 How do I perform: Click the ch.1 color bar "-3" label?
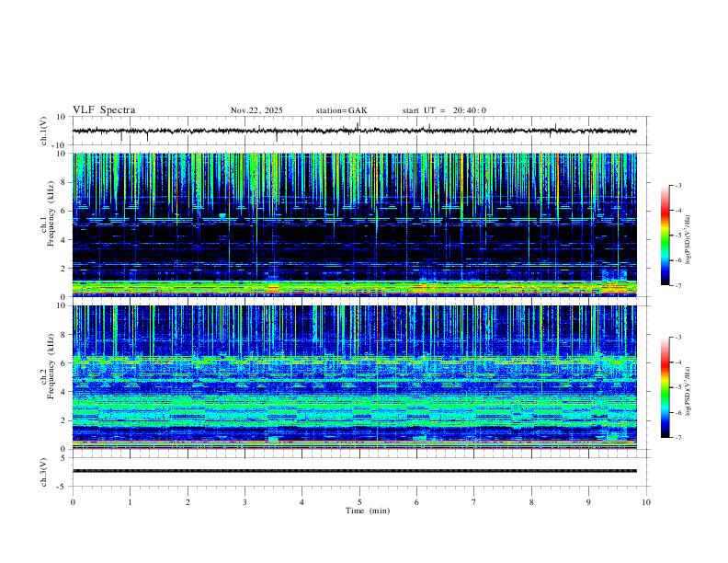point(677,185)
